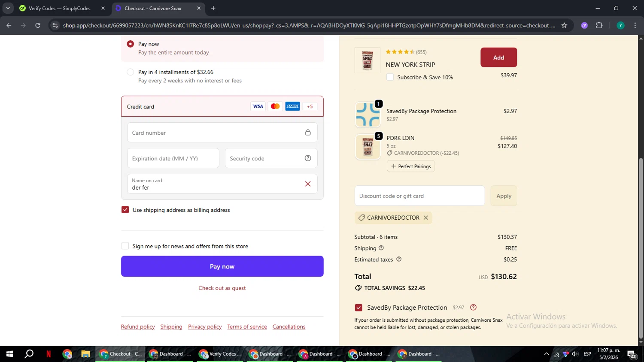644x362 pixels.
Task: Click the Apply discount button
Action: (504, 196)
